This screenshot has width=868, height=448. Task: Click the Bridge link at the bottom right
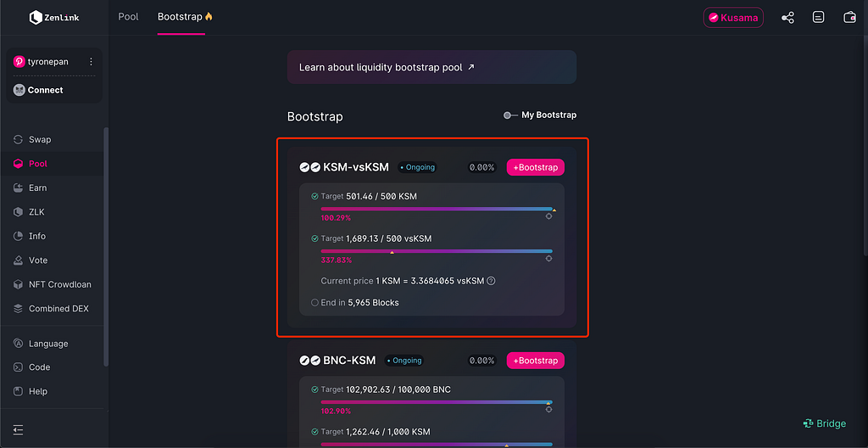(x=824, y=423)
